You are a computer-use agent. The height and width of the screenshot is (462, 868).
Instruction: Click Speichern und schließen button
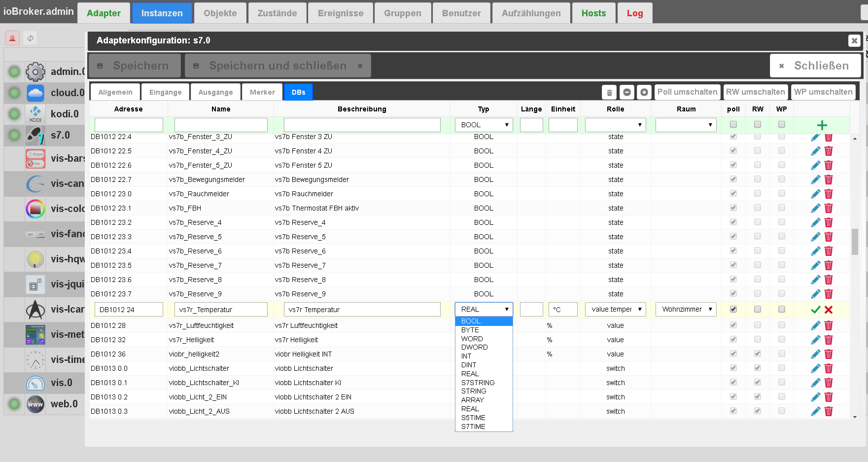[x=278, y=66]
